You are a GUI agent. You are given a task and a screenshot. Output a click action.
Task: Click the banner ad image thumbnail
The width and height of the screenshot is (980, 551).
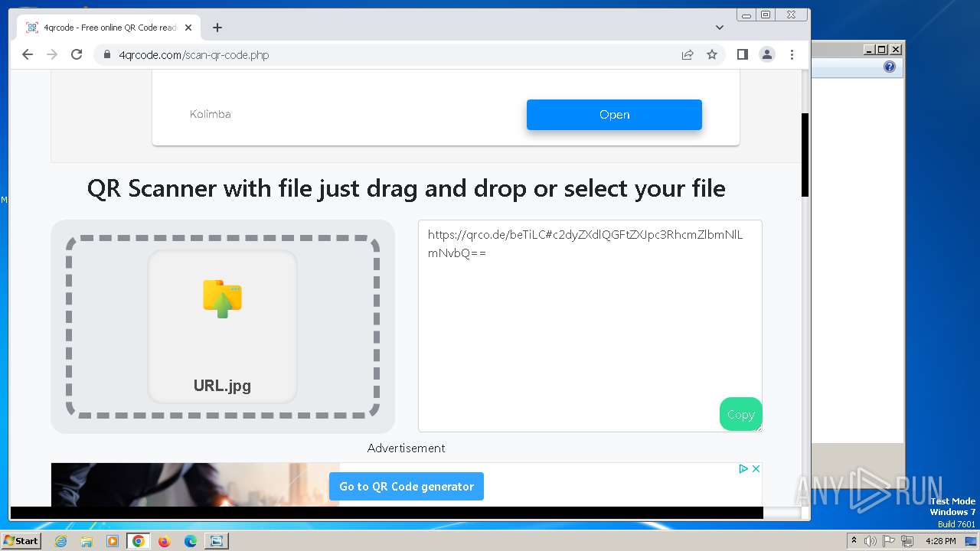pyautogui.click(x=195, y=484)
